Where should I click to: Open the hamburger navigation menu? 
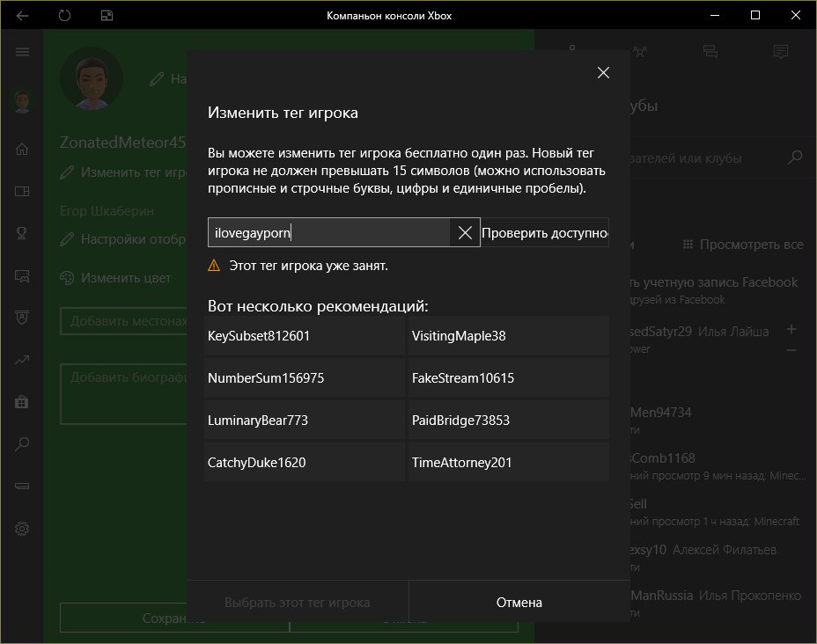click(x=22, y=52)
